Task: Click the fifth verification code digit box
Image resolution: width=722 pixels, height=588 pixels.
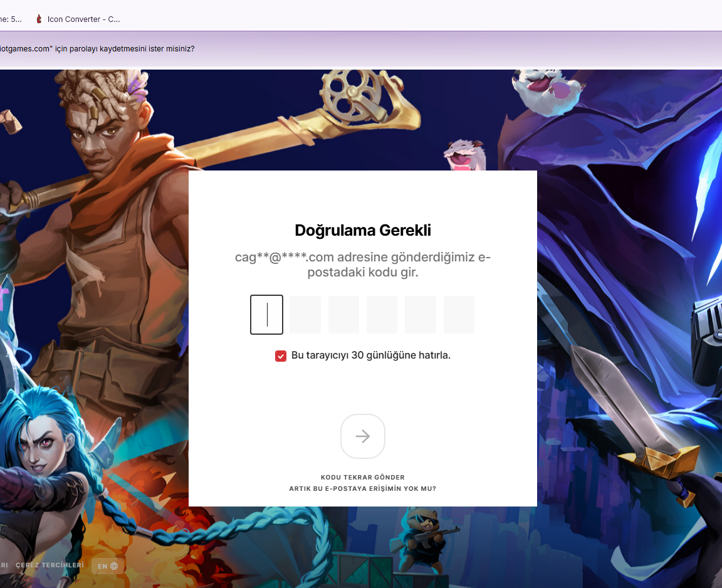Action: pos(421,315)
